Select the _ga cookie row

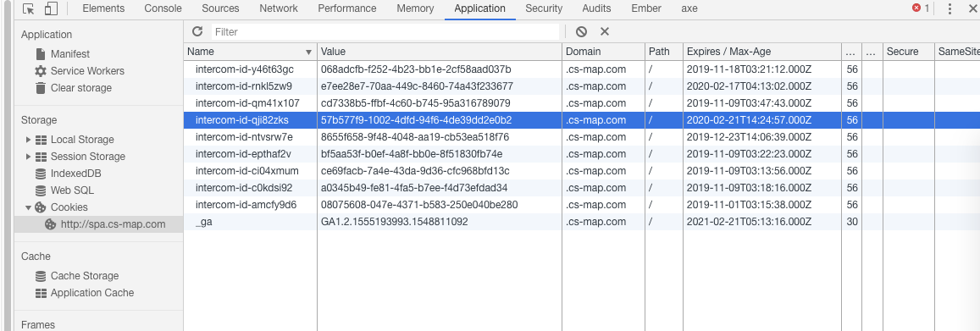[582, 222]
